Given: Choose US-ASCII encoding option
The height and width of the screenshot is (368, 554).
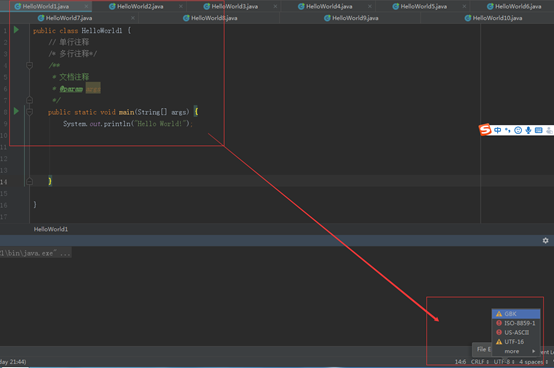Looking at the screenshot, I should click(x=516, y=332).
